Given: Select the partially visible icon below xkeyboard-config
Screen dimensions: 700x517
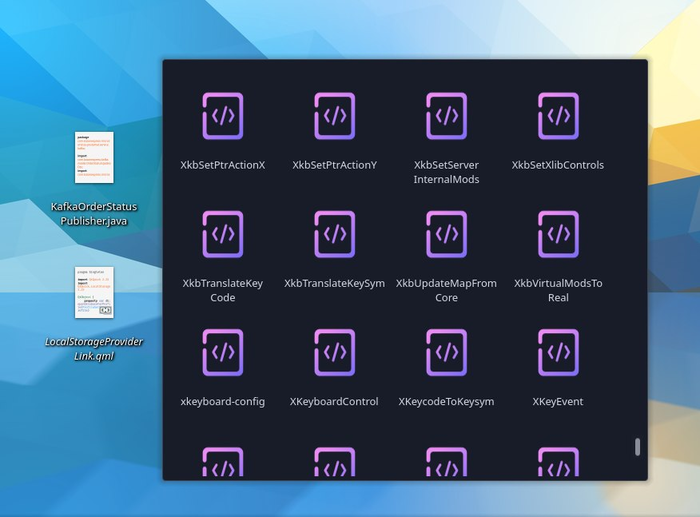Looking at the screenshot, I should click(223, 462).
